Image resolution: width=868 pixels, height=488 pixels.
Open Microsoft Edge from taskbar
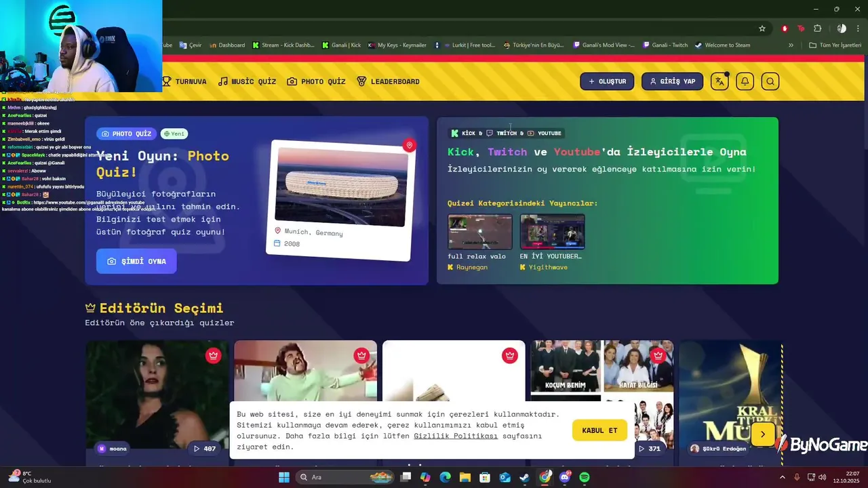pos(445,477)
